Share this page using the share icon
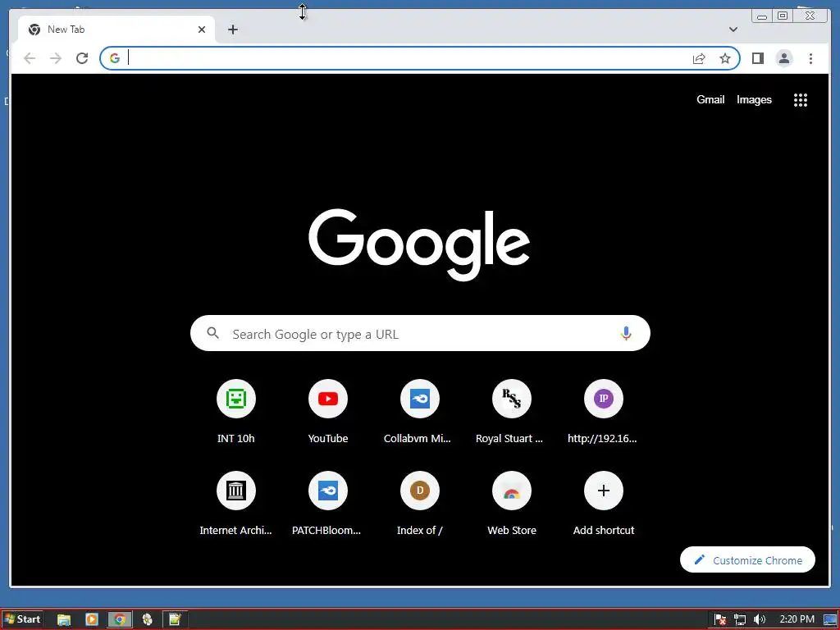The width and height of the screenshot is (840, 630). pyautogui.click(x=699, y=58)
